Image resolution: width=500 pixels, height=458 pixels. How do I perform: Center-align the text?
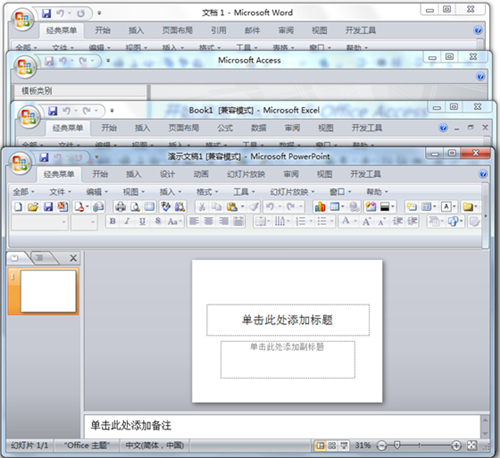tap(209, 221)
